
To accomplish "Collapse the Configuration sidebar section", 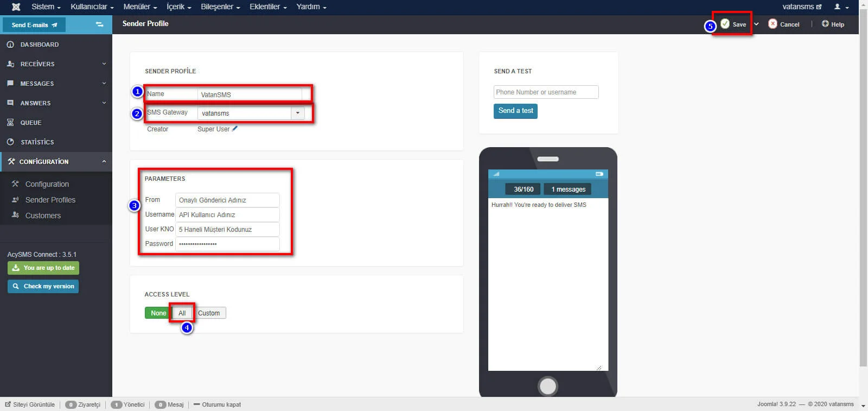I will coord(104,162).
